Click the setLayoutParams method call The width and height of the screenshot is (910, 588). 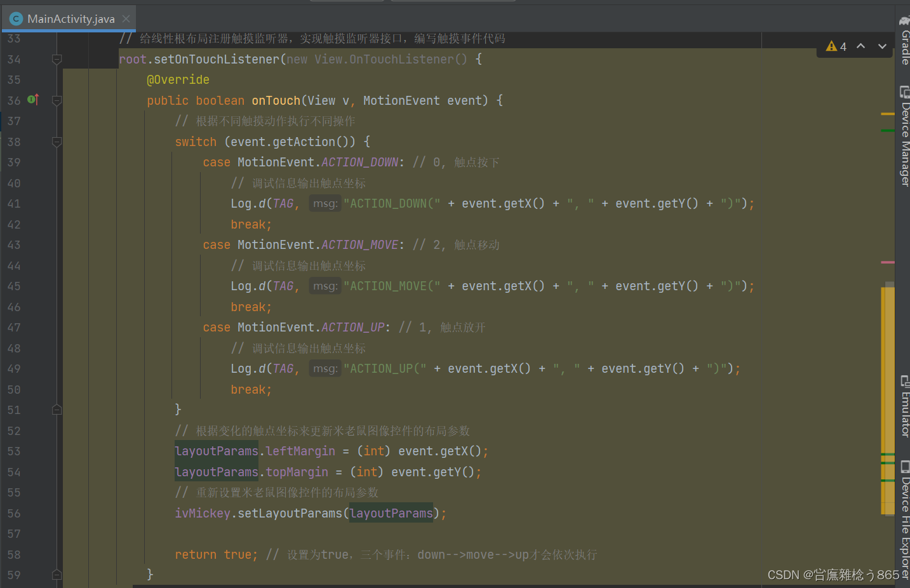[290, 514]
